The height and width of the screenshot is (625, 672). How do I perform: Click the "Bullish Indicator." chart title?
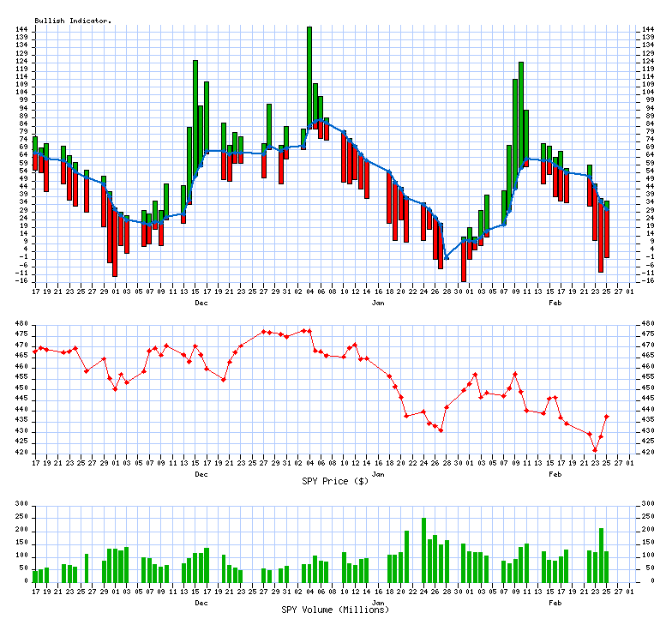[x=73, y=20]
